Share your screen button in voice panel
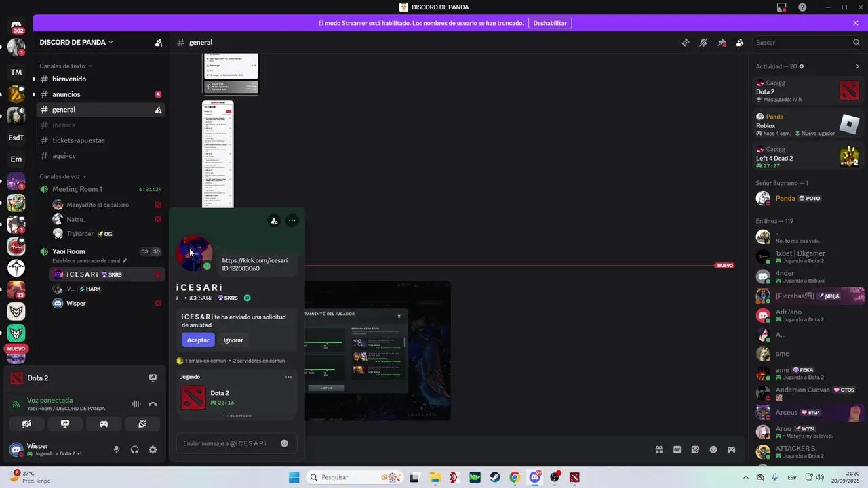 point(65,424)
